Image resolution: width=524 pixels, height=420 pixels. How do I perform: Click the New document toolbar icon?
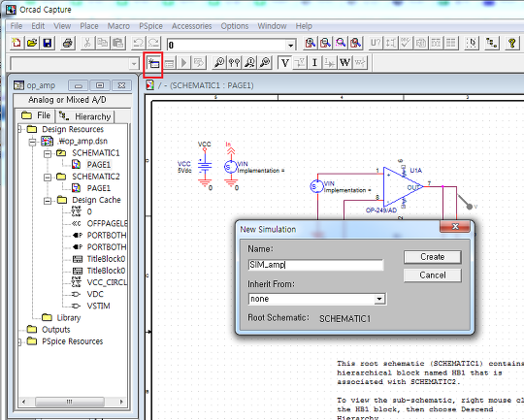tap(16, 43)
